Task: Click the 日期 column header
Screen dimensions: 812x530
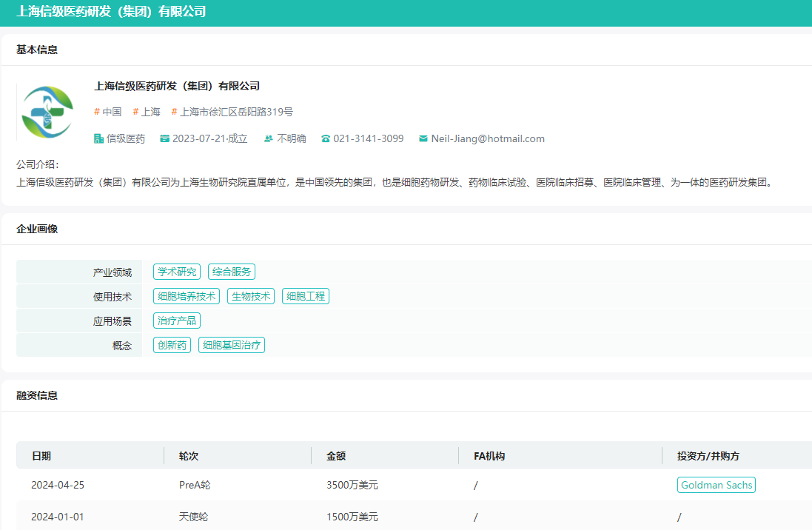Action: pyautogui.click(x=41, y=456)
